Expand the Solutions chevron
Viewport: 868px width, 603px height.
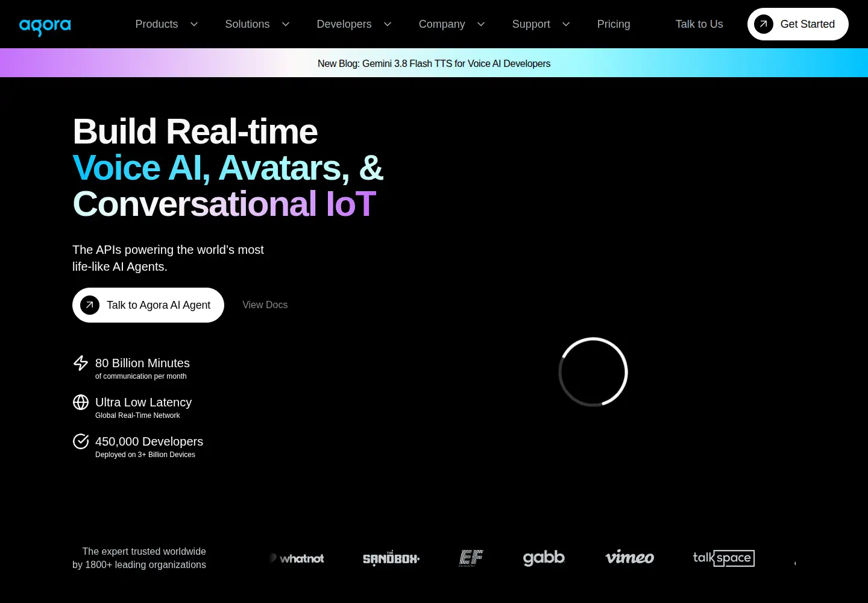286,24
